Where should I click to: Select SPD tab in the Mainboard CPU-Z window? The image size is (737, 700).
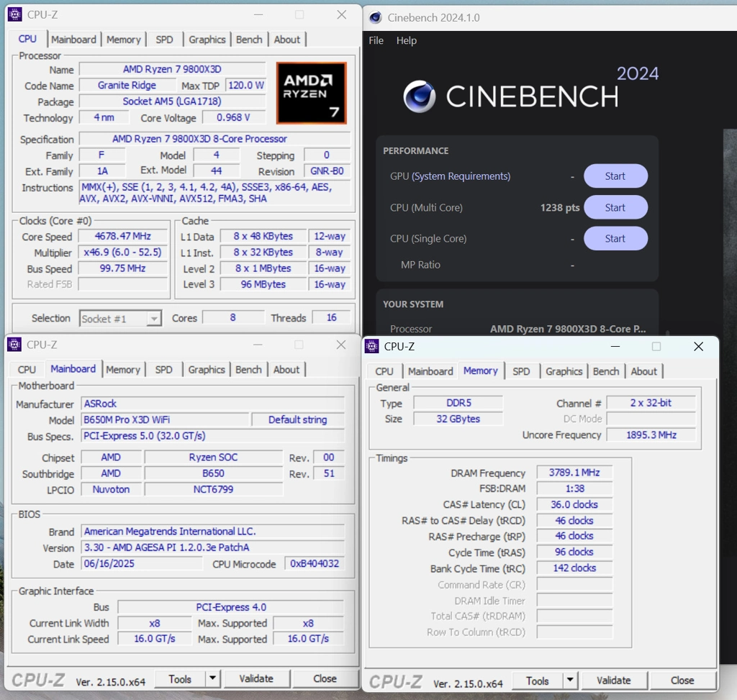[x=164, y=370]
